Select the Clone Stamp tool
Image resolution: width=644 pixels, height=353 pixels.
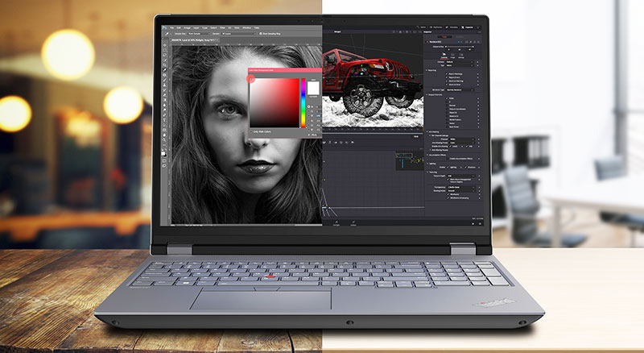(165, 85)
